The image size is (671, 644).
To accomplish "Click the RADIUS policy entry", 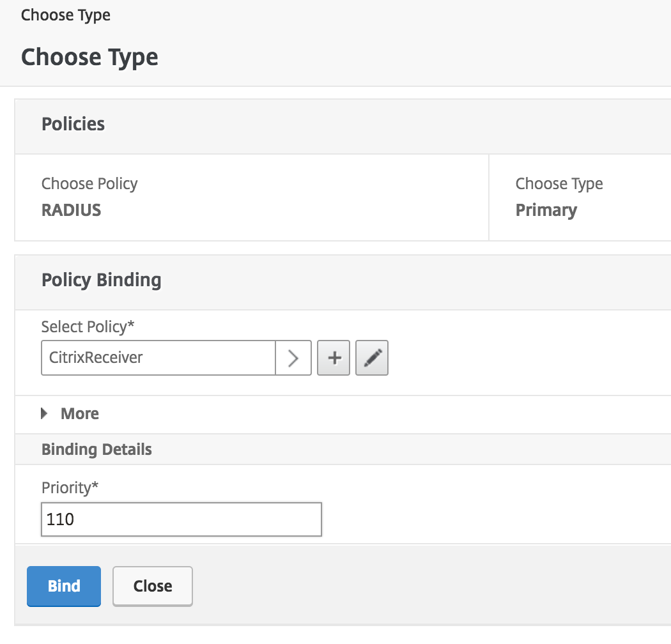I will pyautogui.click(x=70, y=210).
